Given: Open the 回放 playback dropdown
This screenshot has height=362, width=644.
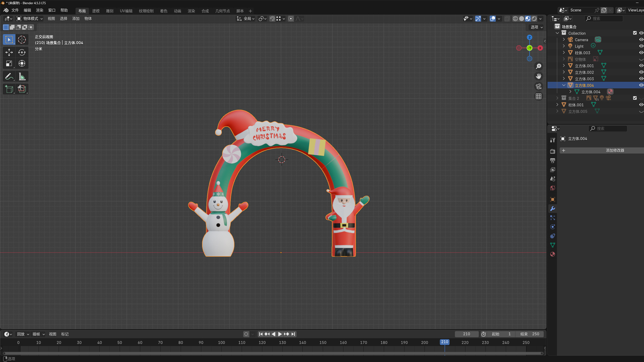Looking at the screenshot, I should pos(23,334).
